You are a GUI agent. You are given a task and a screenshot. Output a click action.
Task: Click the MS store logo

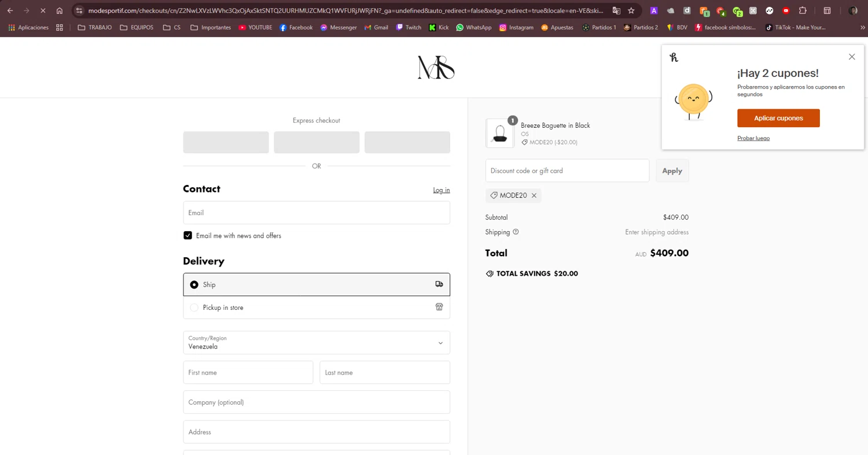[436, 68]
